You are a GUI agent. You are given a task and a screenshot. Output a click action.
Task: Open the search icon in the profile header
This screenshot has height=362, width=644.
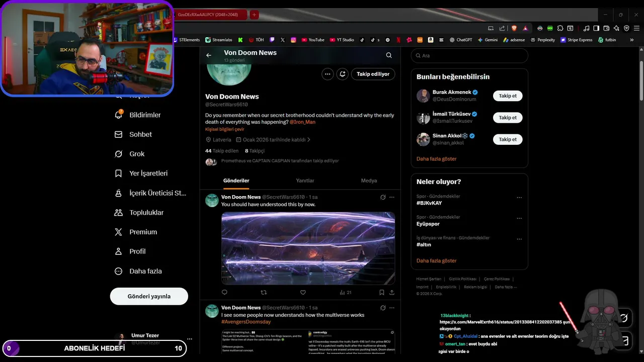pos(389,55)
